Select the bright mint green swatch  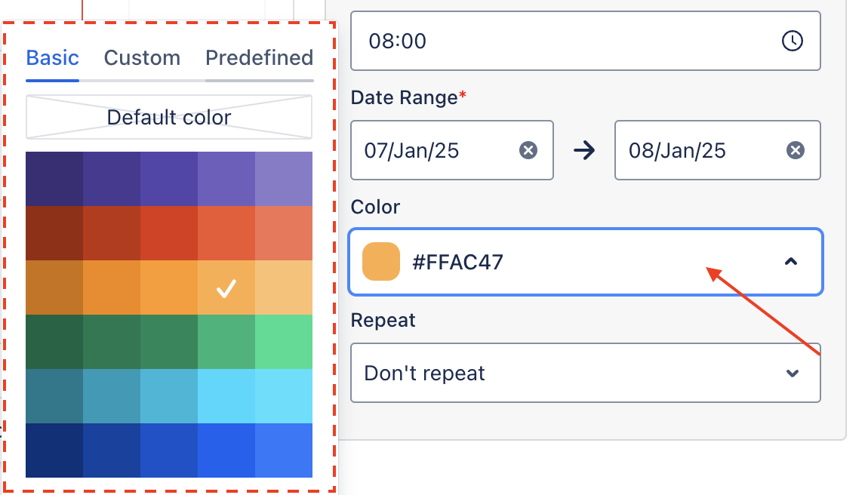tap(284, 342)
